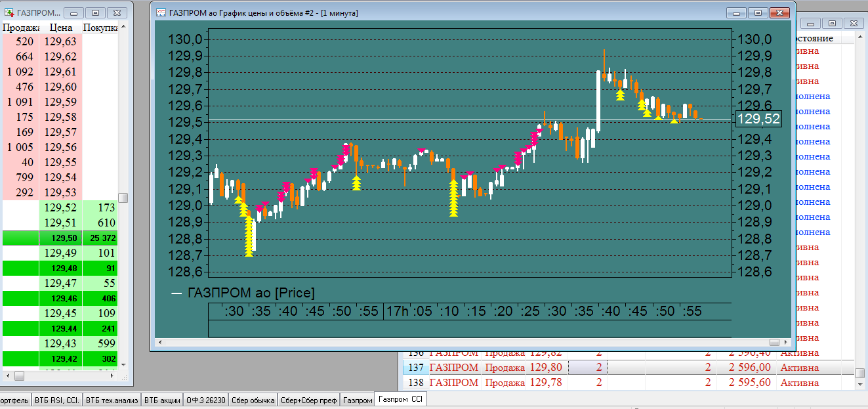Click the bid price 129,44 cell
This screenshot has height=409, width=868.
(61, 328)
